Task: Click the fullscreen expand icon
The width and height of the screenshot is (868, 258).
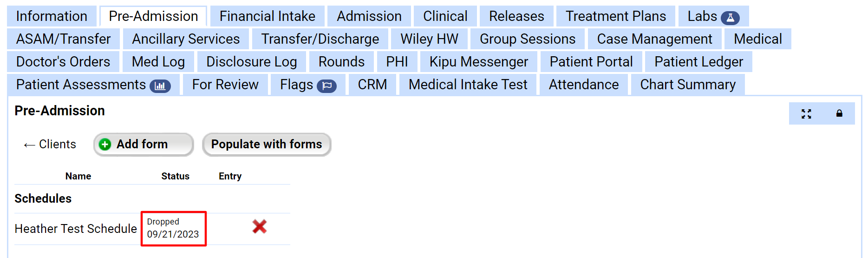Action: [x=806, y=114]
